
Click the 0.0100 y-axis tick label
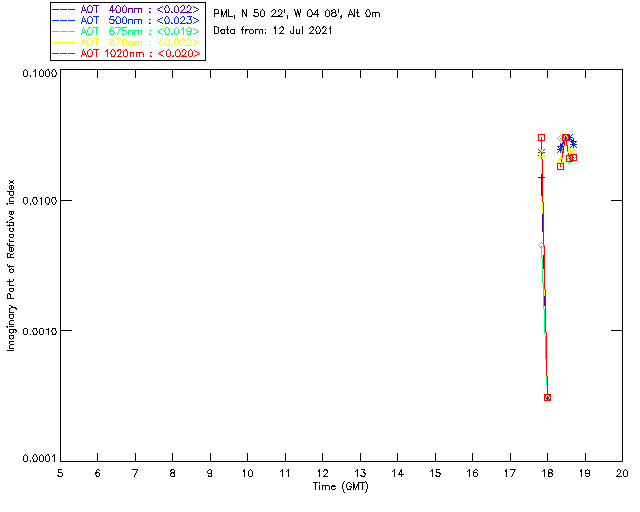(39, 201)
